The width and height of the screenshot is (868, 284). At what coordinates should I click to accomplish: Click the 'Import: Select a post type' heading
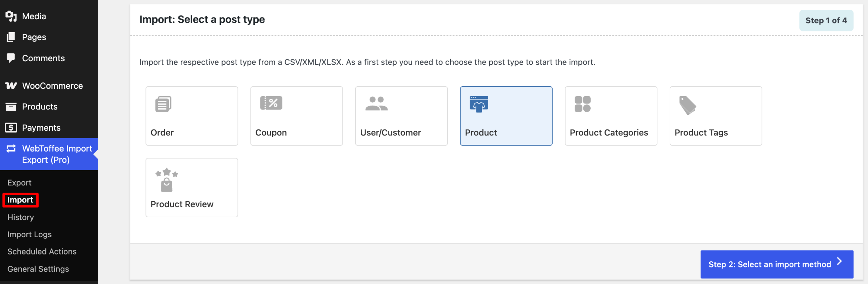point(202,19)
